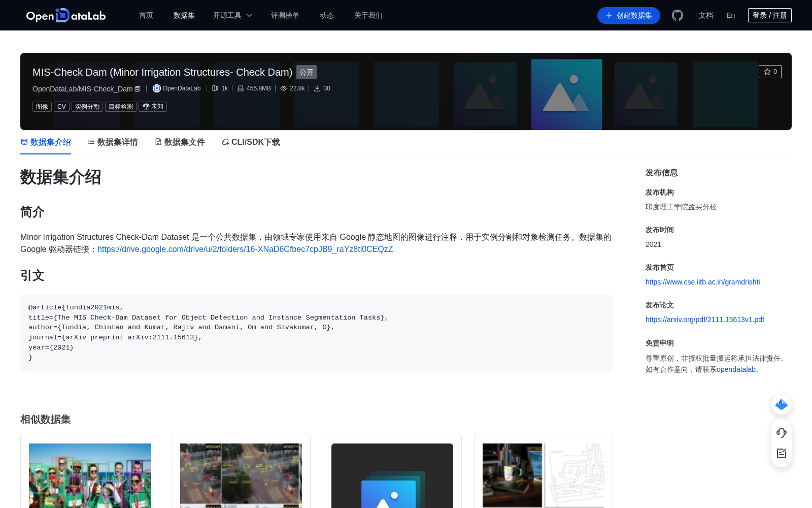Switch language to En
The width and height of the screenshot is (812, 508).
(730, 15)
